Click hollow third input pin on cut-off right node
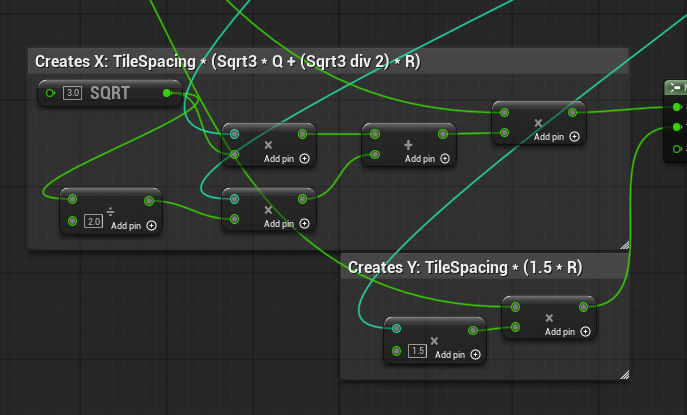Screen dimensions: 687x415 [676, 149]
